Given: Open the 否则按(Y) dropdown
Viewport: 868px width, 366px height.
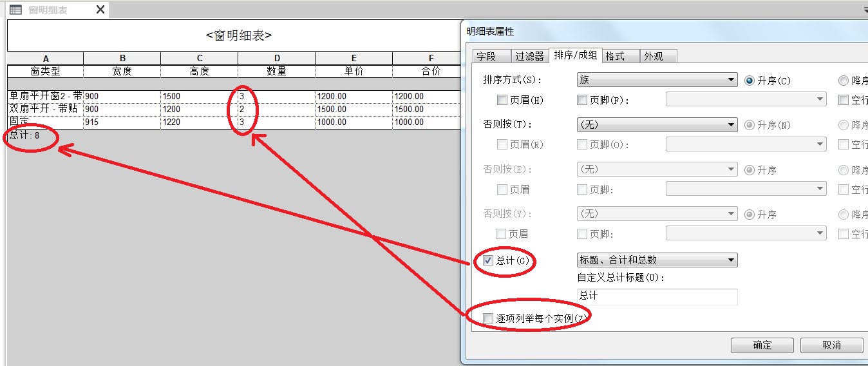Looking at the screenshot, I should click(657, 214).
